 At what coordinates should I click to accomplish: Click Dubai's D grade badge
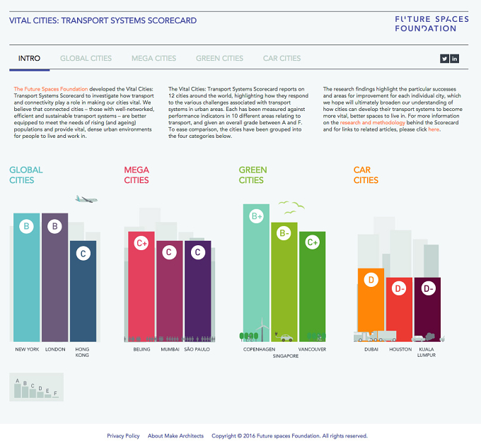(x=371, y=280)
